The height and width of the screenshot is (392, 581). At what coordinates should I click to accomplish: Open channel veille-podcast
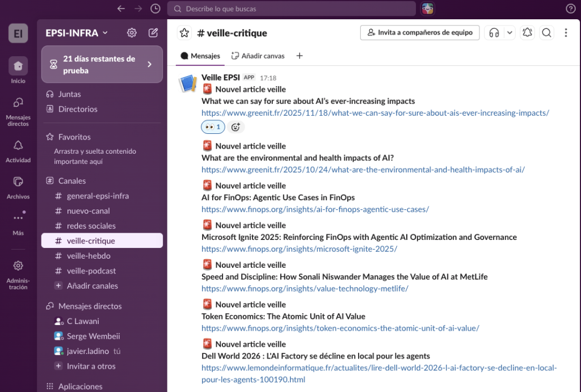point(102,271)
